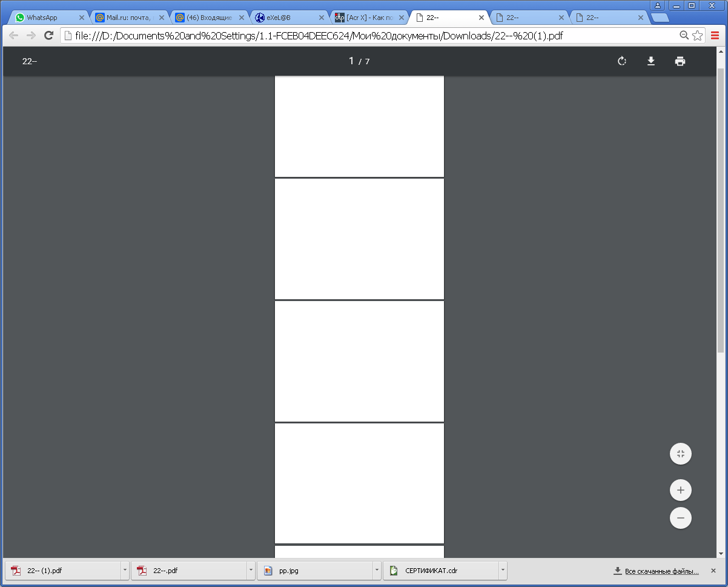Print the PDF document

click(x=680, y=61)
